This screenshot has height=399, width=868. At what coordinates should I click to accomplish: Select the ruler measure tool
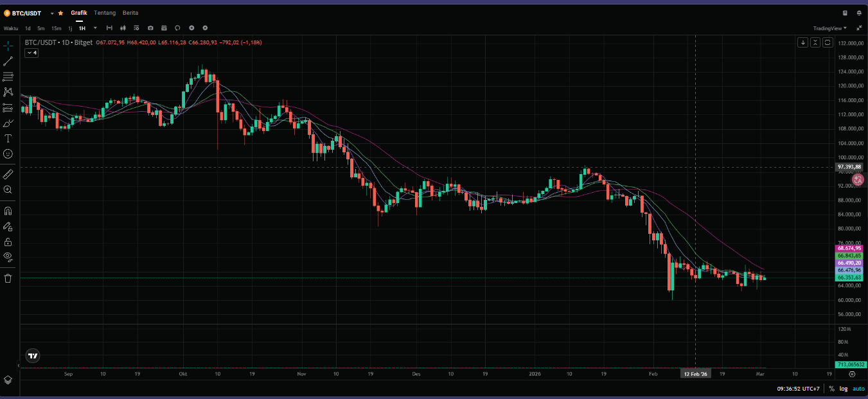[8, 174]
